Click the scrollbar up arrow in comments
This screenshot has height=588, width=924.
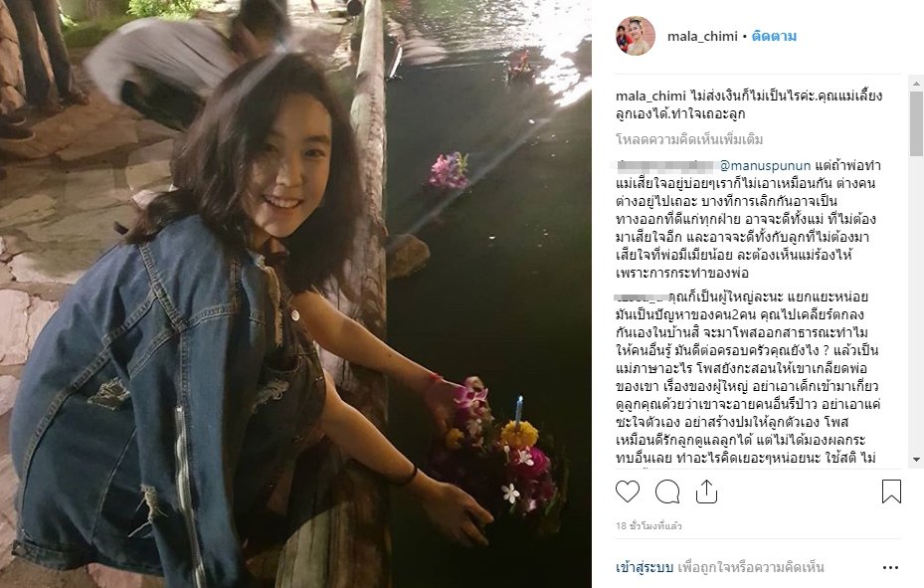click(x=916, y=84)
